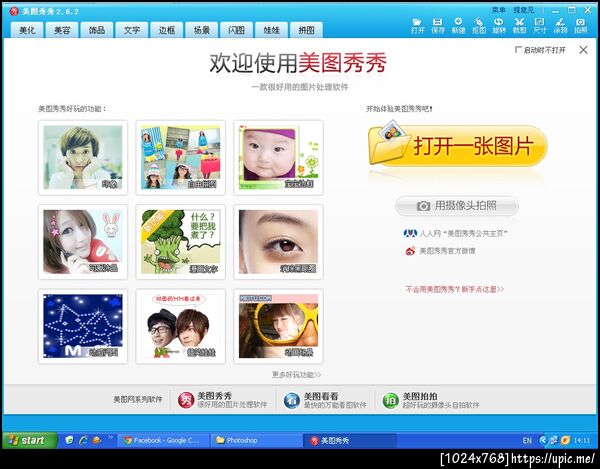Click the blue 美图看看 icon in footer

click(292, 401)
